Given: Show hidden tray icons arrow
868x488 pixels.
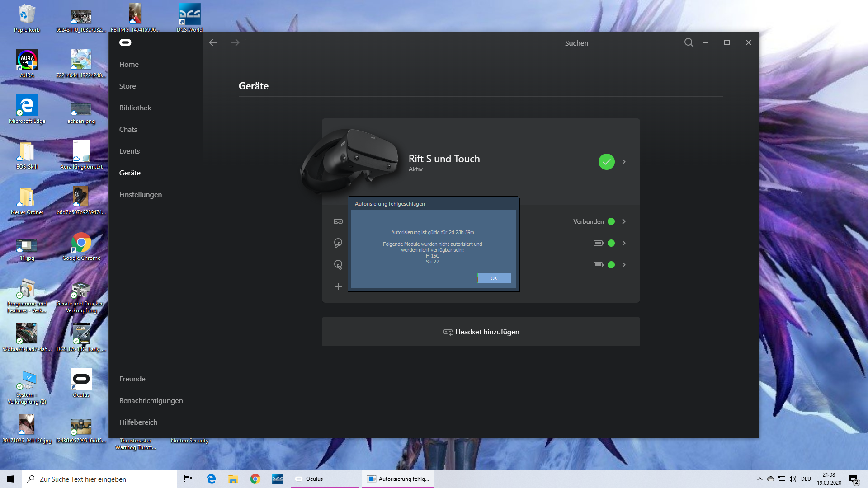Looking at the screenshot, I should (x=760, y=479).
